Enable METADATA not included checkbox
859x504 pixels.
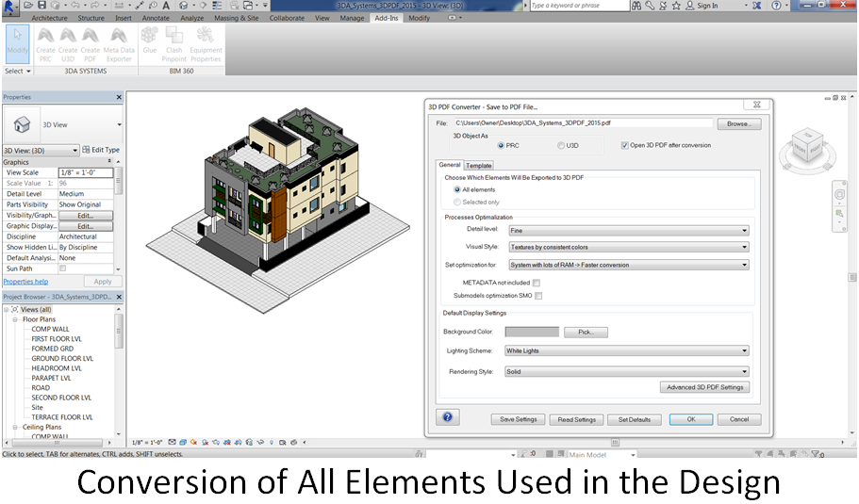click(537, 284)
